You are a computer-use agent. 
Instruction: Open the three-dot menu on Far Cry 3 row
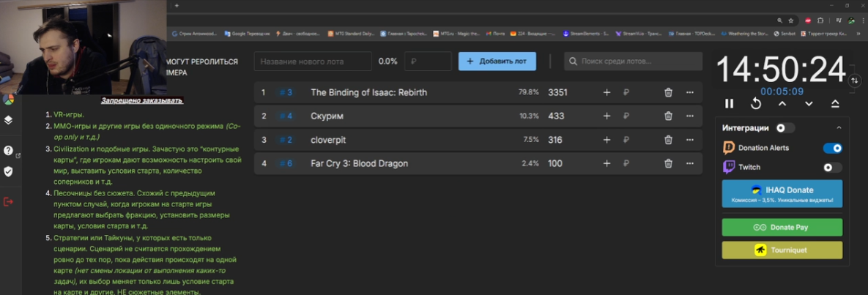tap(690, 163)
